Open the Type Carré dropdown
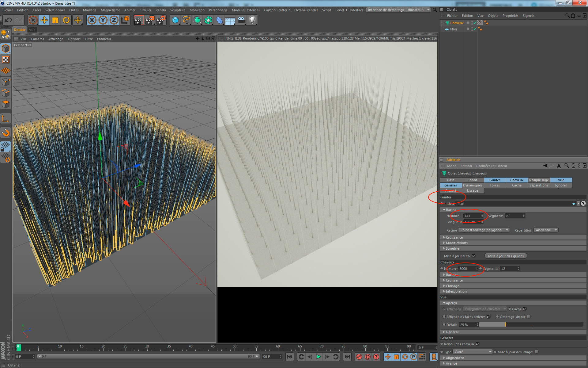This screenshot has height=368, width=588. [473, 352]
